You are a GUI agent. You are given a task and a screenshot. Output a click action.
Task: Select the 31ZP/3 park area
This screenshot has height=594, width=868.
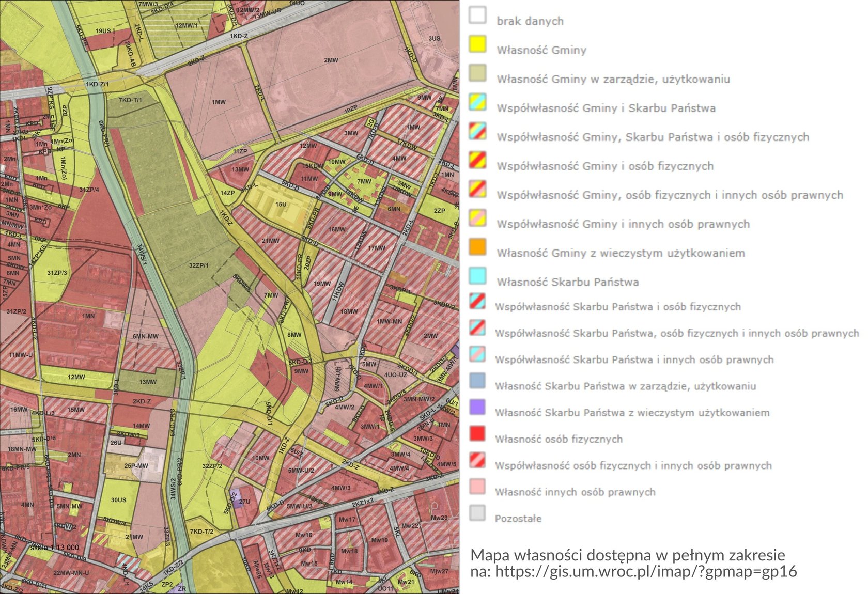tap(57, 273)
